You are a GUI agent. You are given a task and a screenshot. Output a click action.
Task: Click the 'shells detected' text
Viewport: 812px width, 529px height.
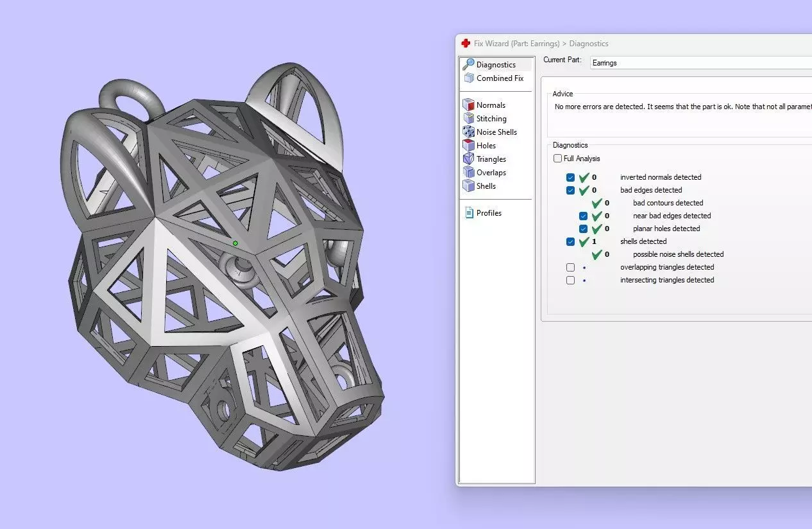tap(643, 241)
